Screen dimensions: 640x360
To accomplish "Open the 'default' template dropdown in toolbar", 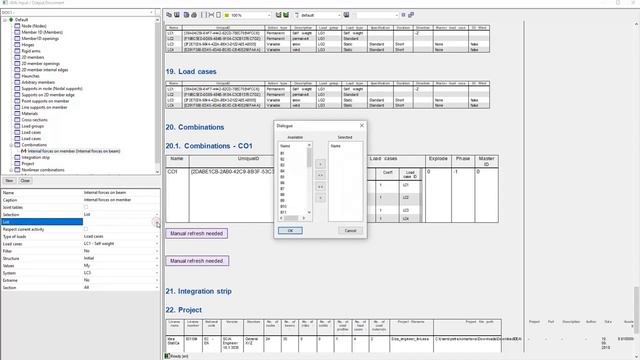I will pos(339,15).
